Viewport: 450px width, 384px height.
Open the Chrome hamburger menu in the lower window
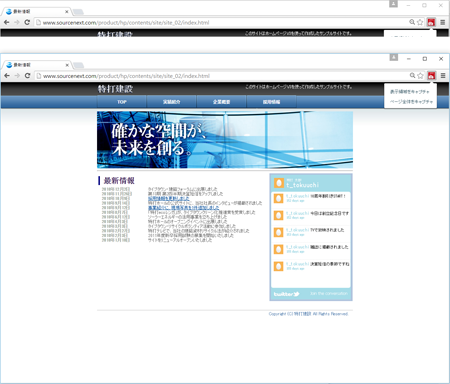(x=443, y=76)
